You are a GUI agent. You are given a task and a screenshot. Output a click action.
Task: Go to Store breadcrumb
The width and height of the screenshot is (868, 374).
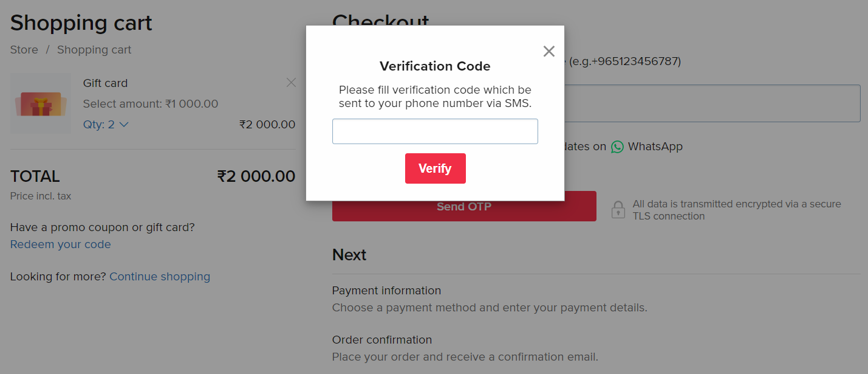24,50
